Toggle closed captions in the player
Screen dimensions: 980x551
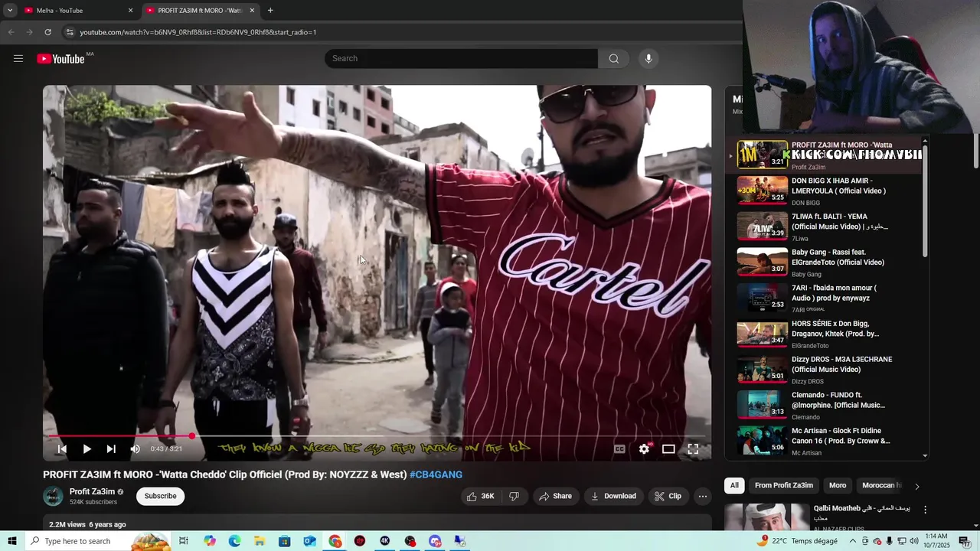tap(619, 449)
